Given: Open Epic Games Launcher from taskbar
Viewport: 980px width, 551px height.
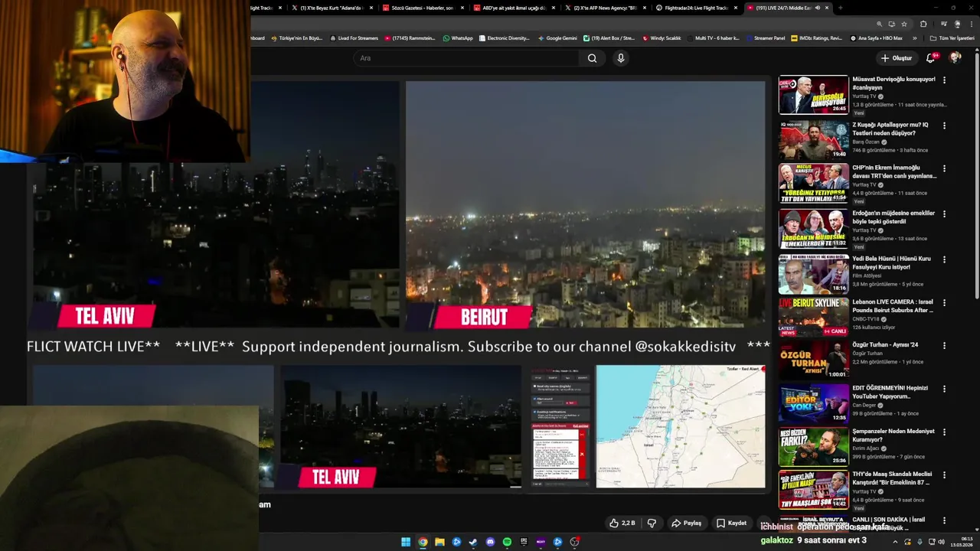Looking at the screenshot, I should pos(524,542).
